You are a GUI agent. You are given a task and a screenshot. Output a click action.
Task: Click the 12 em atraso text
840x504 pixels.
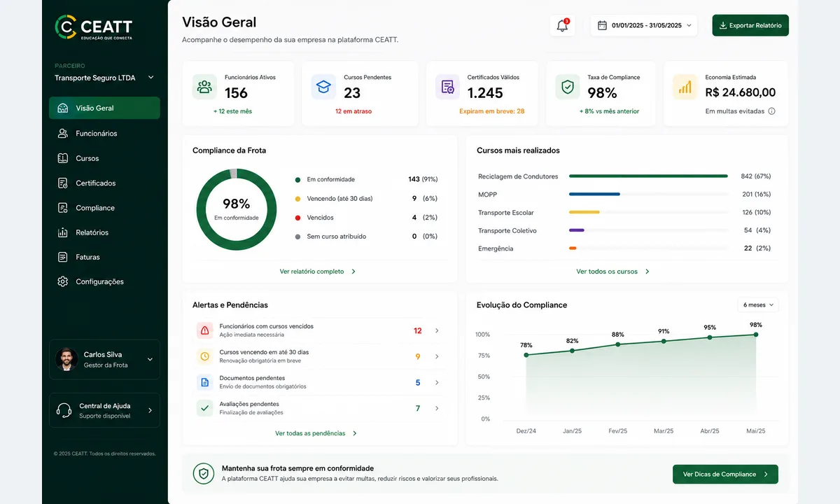tap(353, 111)
